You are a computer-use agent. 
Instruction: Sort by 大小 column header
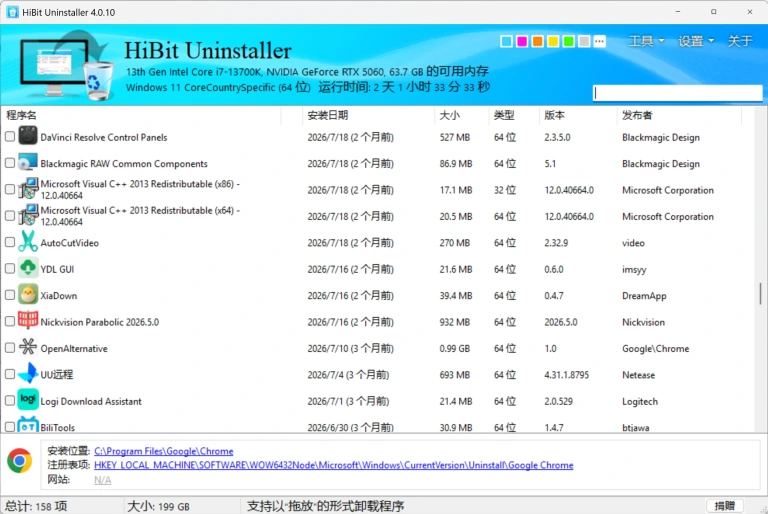[x=461, y=115]
